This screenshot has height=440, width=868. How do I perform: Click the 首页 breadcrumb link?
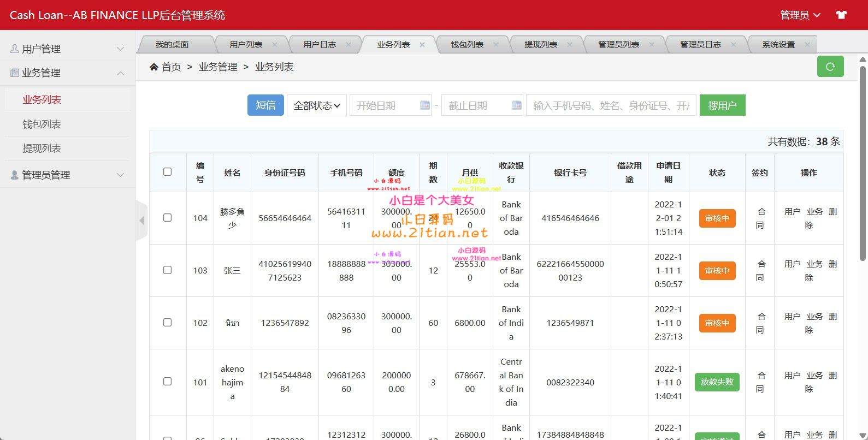click(171, 67)
